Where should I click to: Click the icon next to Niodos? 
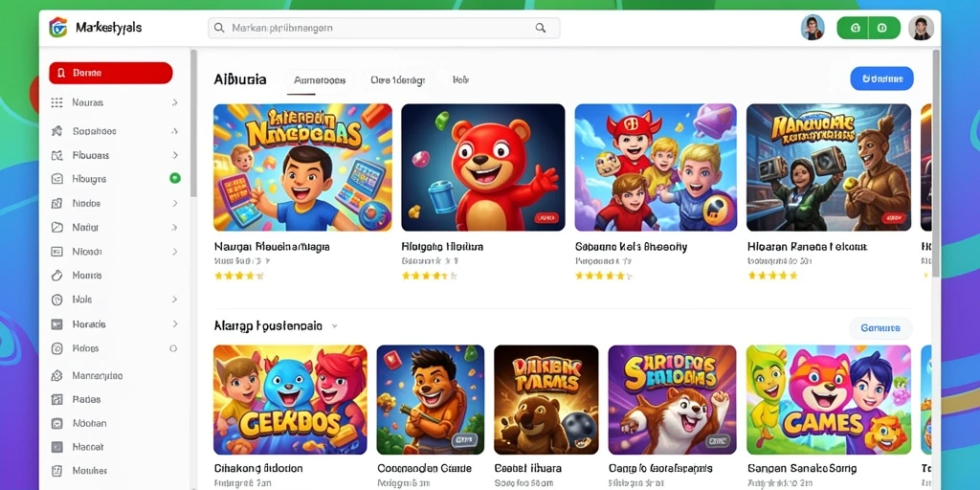tap(56, 203)
